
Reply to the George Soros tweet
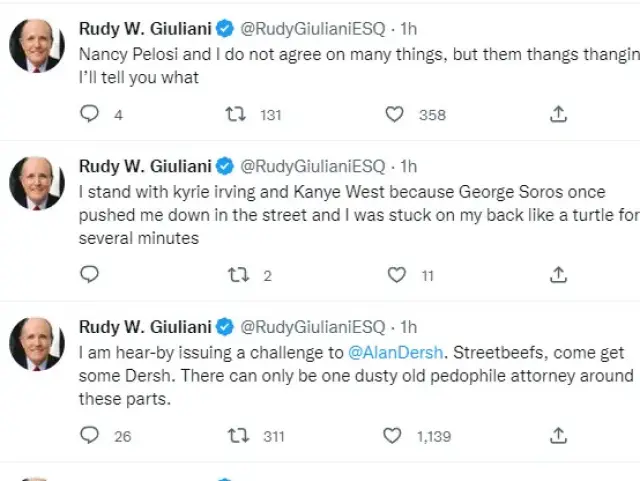tap(89, 274)
